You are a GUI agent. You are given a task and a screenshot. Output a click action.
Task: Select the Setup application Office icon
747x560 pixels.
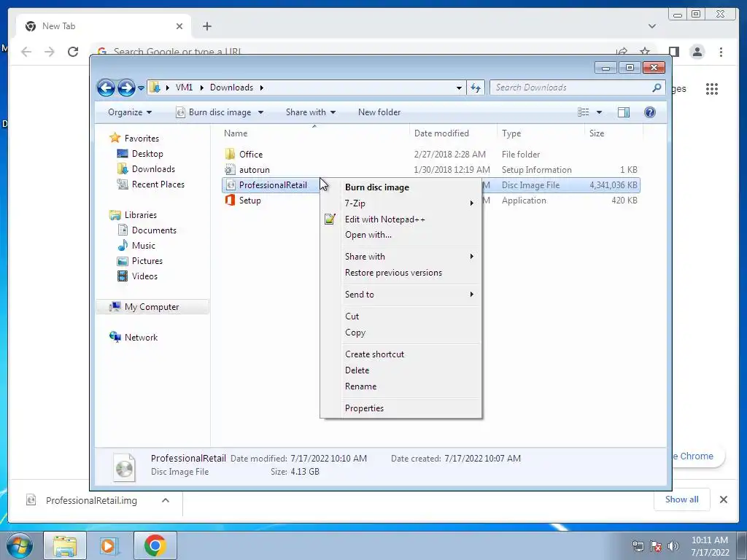point(230,200)
